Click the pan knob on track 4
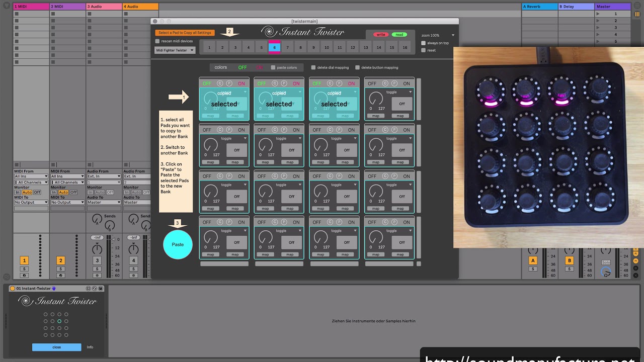This screenshot has height=362, width=644. pos(133,249)
